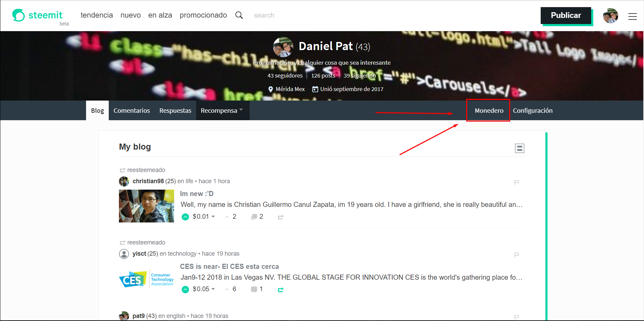Click christian98's small avatar
The width and height of the screenshot is (644, 321).
(124, 181)
